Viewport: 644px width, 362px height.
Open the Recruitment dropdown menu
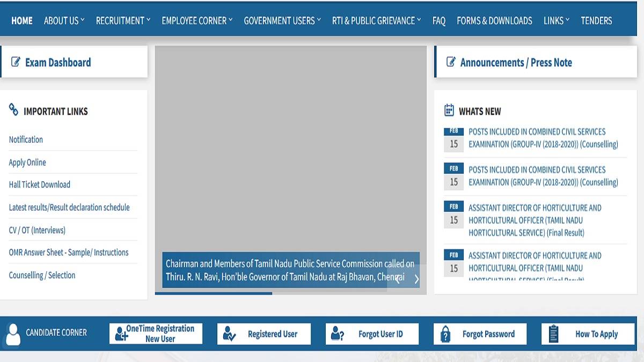coord(123,21)
